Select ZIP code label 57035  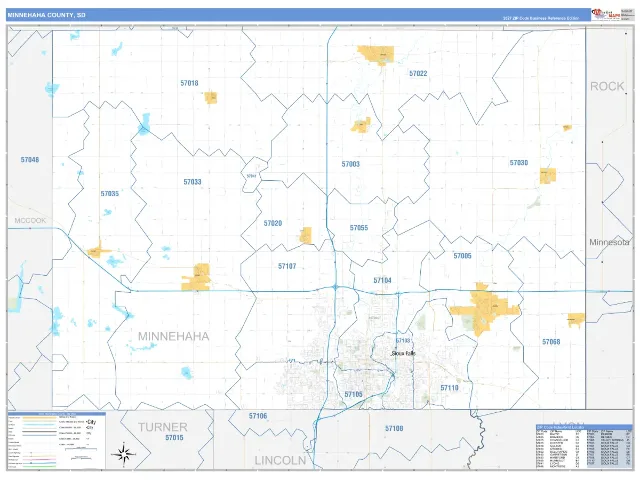pos(110,193)
